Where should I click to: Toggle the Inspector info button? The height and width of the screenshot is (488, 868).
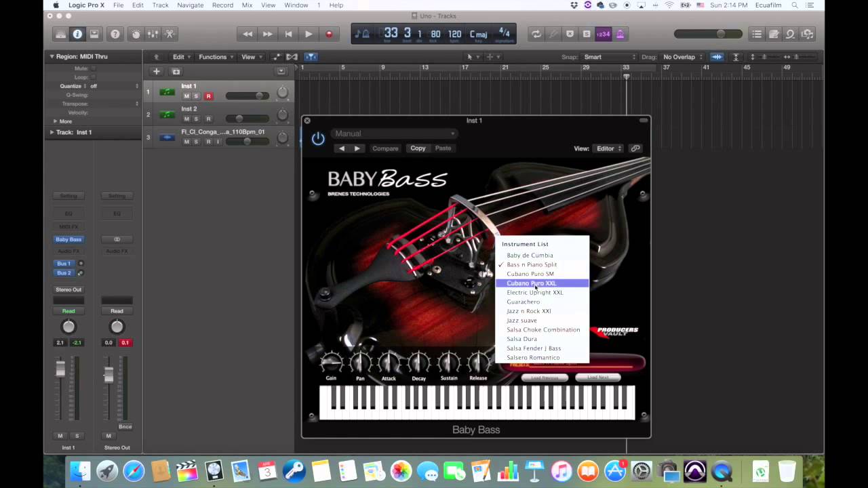pyautogui.click(x=77, y=34)
